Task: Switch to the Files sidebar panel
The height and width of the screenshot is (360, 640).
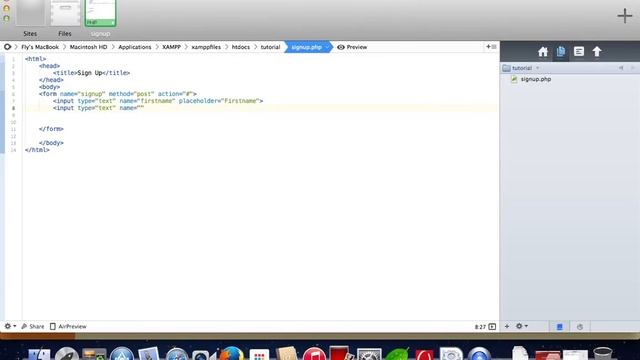Action: click(561, 51)
